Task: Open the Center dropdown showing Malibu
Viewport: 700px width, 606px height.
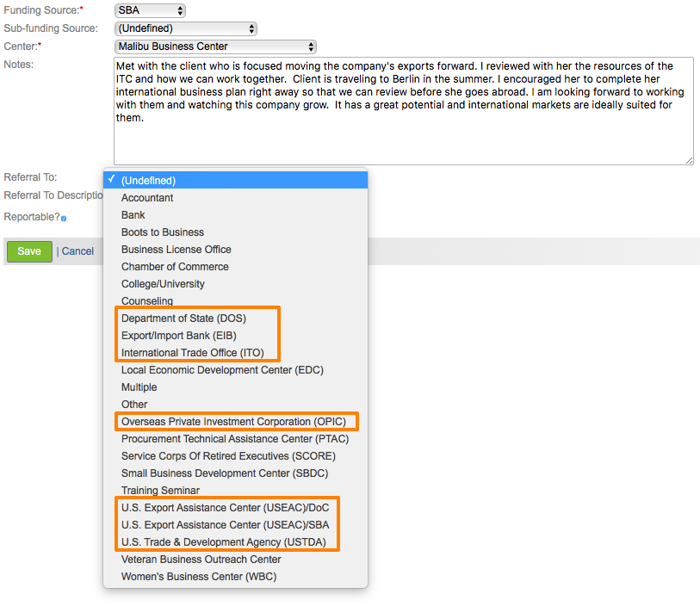Action: (x=215, y=46)
